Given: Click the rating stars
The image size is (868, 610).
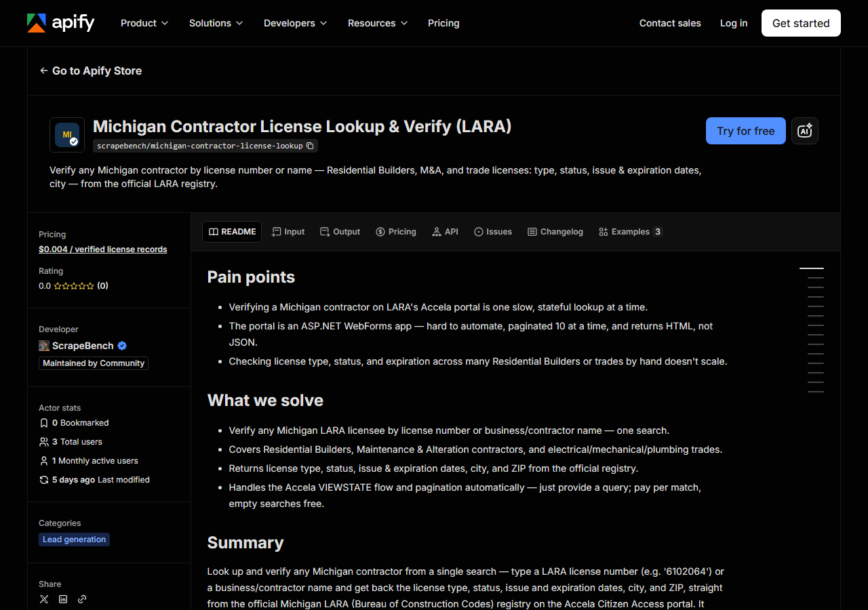Looking at the screenshot, I should pos(74,286).
